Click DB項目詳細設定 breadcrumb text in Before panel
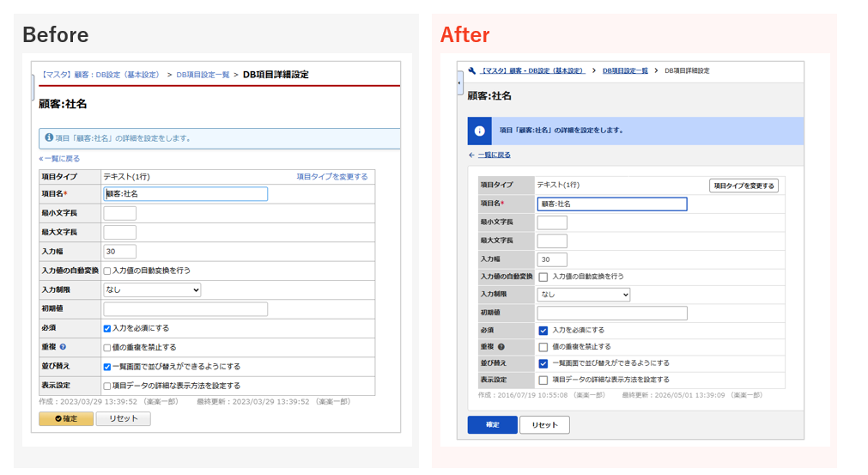868x475 pixels. (276, 75)
